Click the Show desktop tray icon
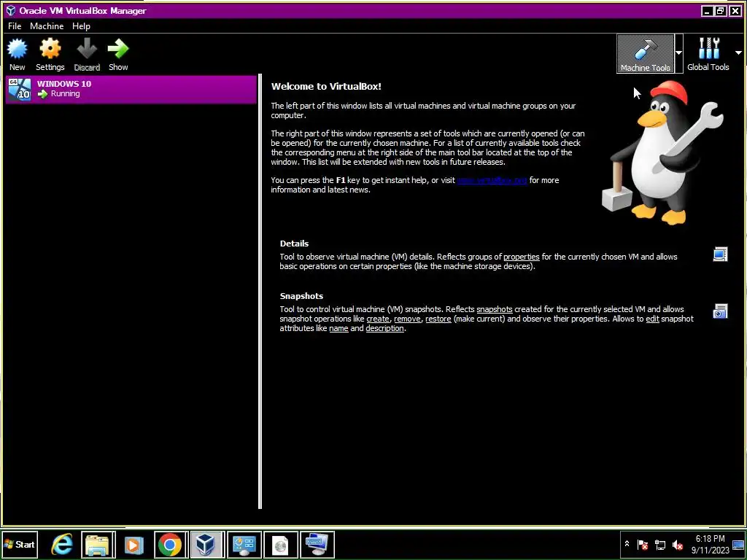 click(x=738, y=545)
